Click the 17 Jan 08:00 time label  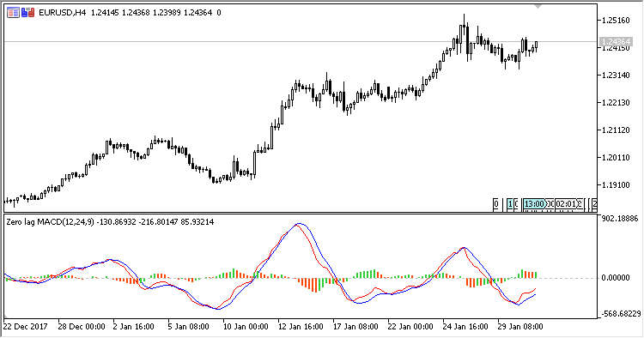coord(355,327)
